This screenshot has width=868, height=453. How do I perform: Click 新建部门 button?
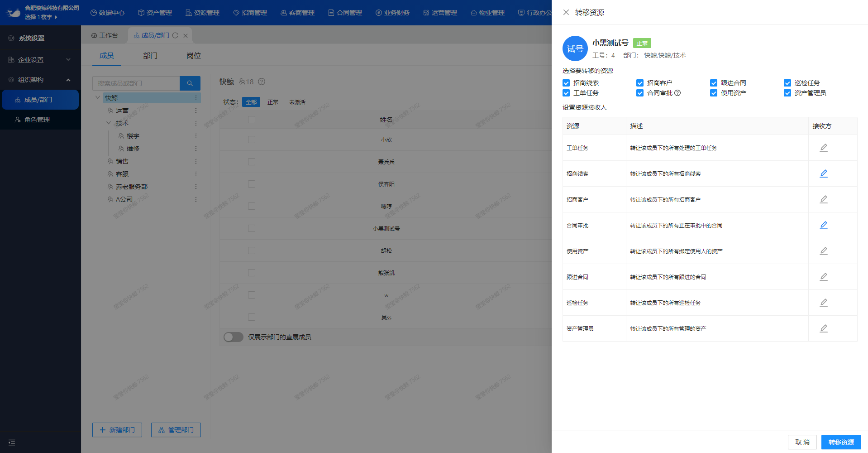[x=117, y=430]
